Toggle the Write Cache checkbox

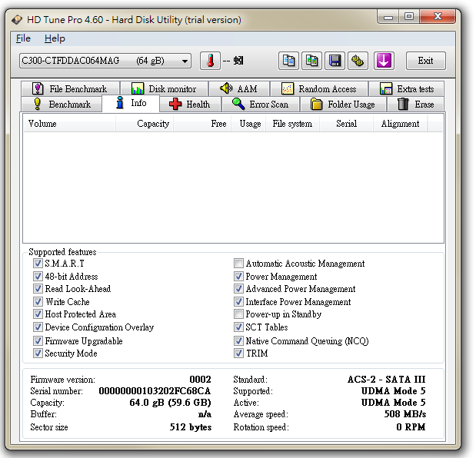point(38,301)
